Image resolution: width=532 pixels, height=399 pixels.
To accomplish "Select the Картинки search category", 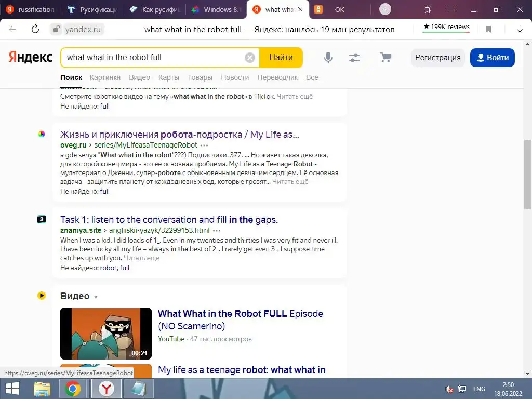I will coord(105,77).
